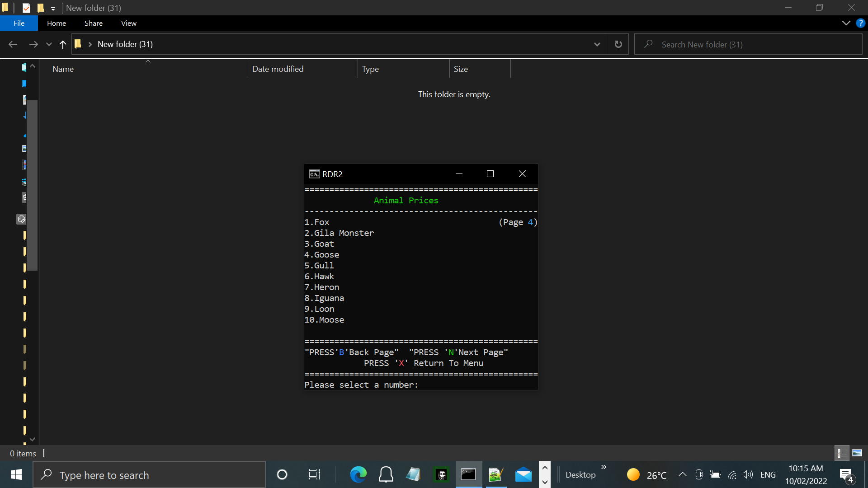Switch to the View ribbon tab
Screen dimensions: 868x488
(x=128, y=23)
